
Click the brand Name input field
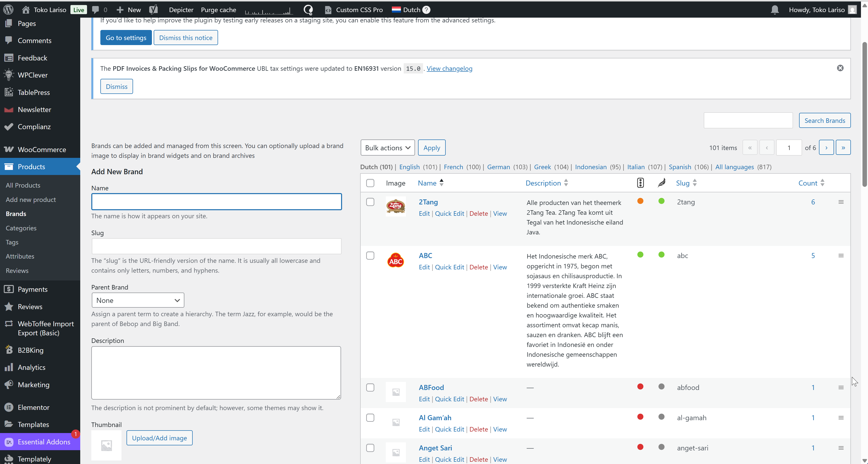point(217,202)
